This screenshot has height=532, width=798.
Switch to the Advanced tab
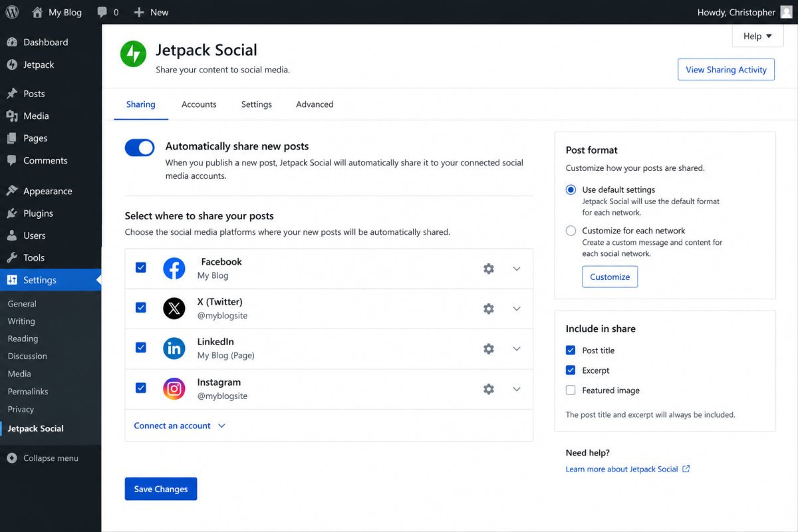[315, 104]
